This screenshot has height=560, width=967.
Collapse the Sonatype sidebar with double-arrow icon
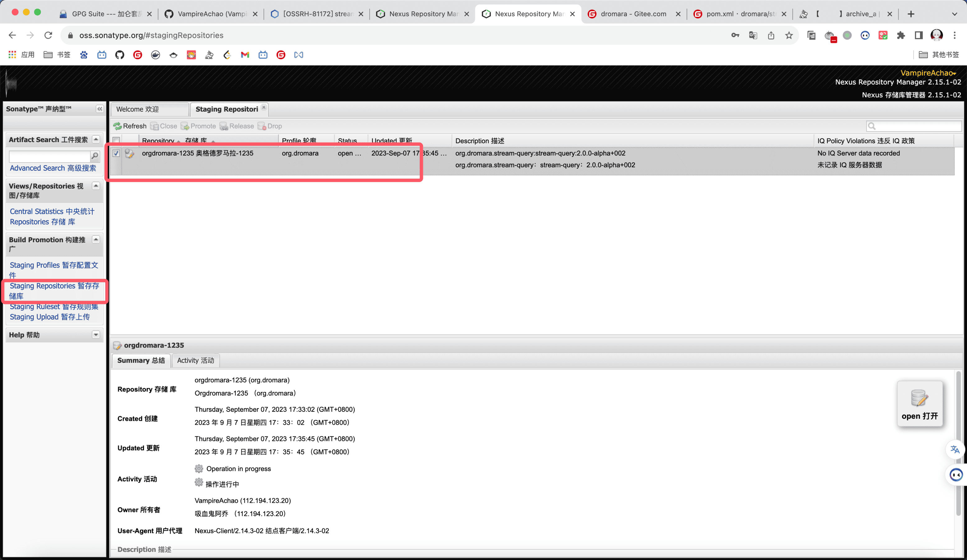pyautogui.click(x=99, y=109)
